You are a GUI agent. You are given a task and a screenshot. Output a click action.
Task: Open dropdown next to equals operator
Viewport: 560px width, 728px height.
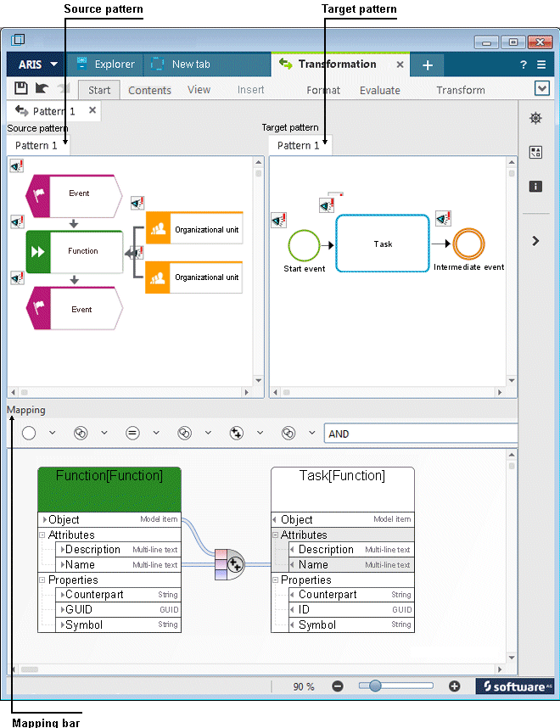point(156,433)
